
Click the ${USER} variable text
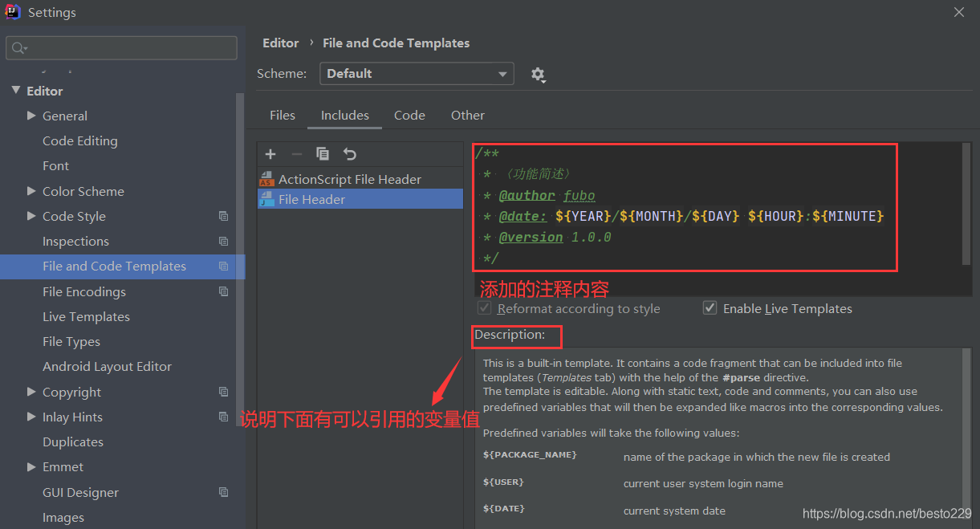[503, 482]
